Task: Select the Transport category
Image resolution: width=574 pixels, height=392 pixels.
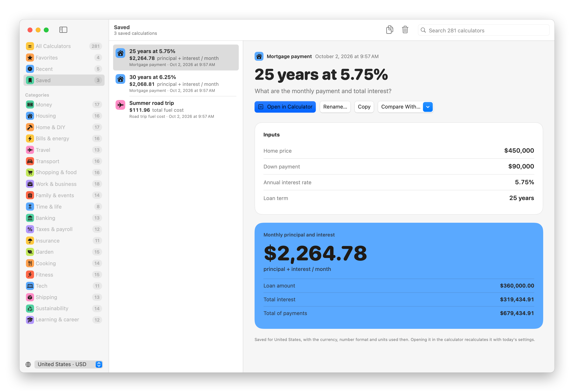Action: click(x=64, y=161)
